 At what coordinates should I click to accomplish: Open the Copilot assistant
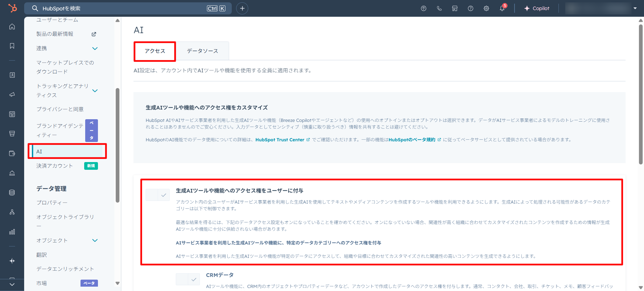537,8
